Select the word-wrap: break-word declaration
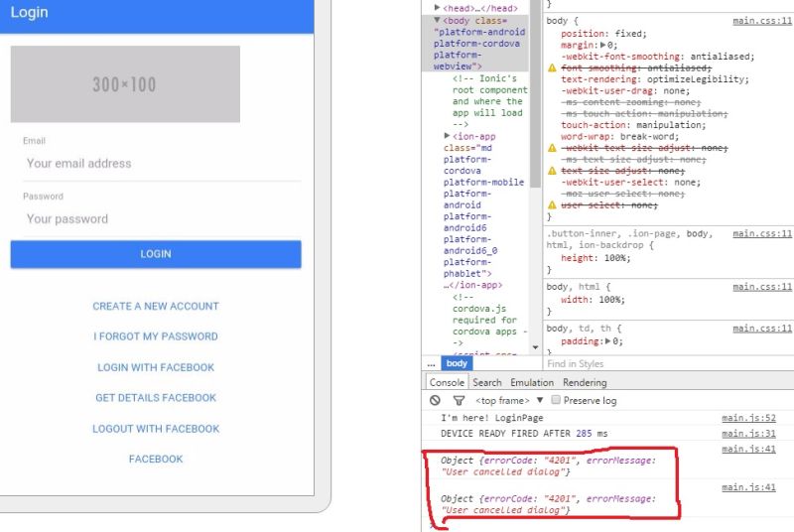 pyautogui.click(x=619, y=137)
